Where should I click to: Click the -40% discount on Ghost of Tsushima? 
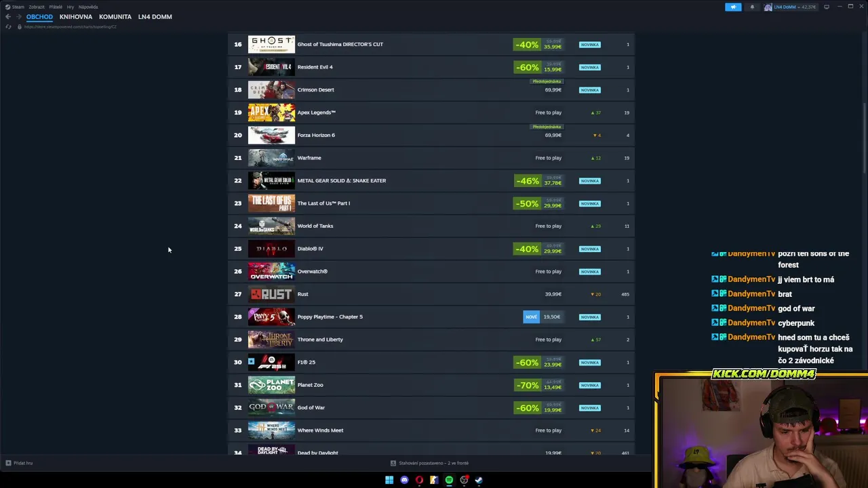pos(527,45)
